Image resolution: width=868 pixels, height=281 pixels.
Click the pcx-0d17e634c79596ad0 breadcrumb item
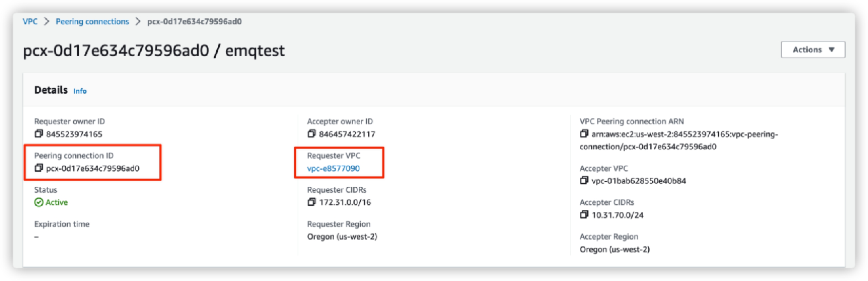(x=194, y=21)
